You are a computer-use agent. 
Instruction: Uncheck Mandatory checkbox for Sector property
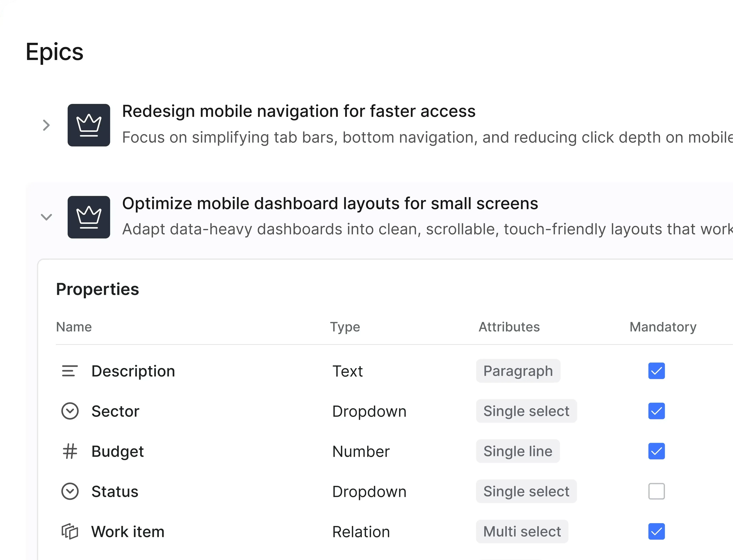[x=656, y=411]
